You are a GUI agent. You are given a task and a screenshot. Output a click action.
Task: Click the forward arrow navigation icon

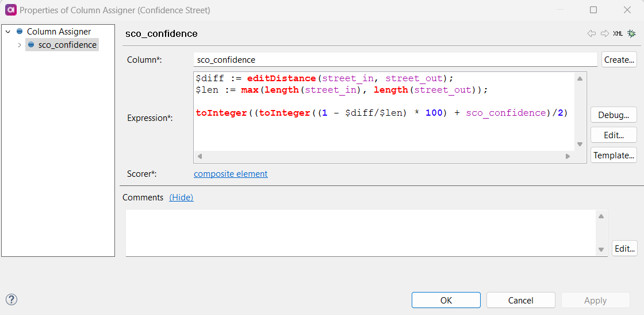pyautogui.click(x=604, y=34)
